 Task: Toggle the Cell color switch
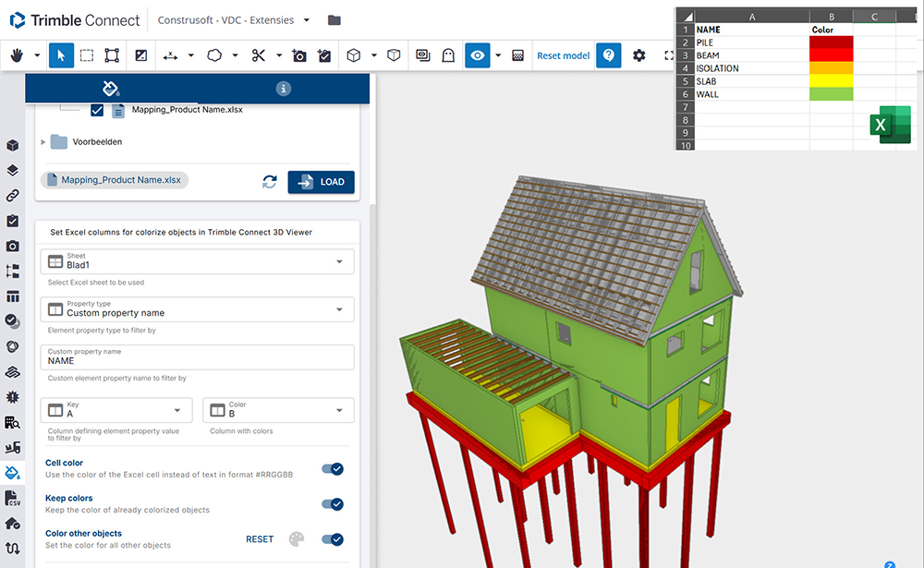[333, 469]
